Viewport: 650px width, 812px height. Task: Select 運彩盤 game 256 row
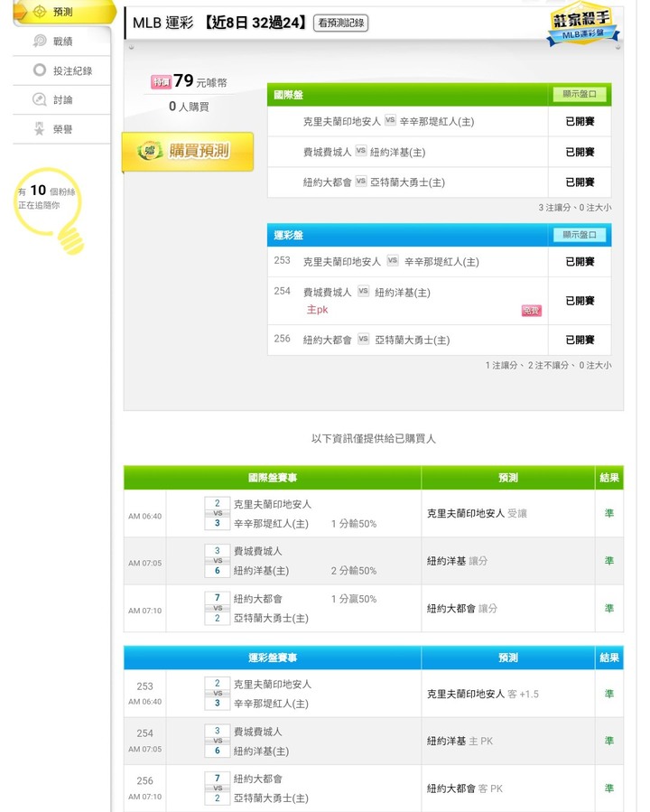point(439,341)
